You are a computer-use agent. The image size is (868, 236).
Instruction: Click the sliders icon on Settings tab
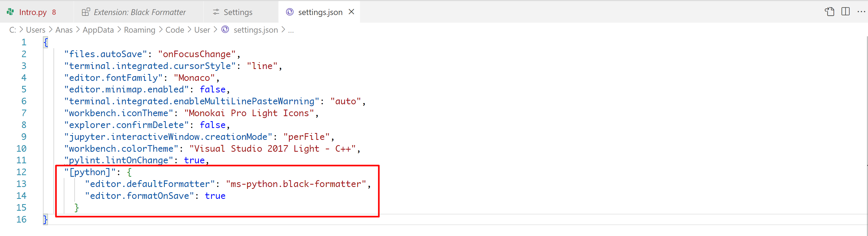[216, 12]
